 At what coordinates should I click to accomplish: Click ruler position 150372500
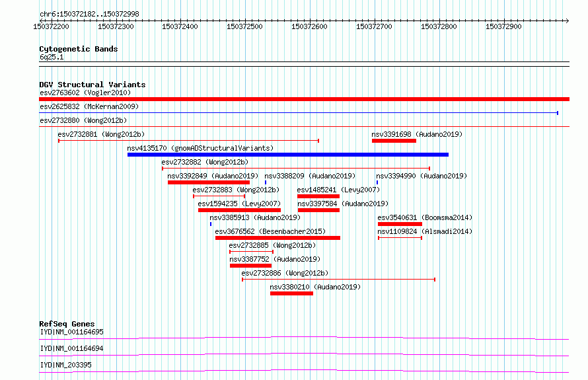[x=245, y=26]
